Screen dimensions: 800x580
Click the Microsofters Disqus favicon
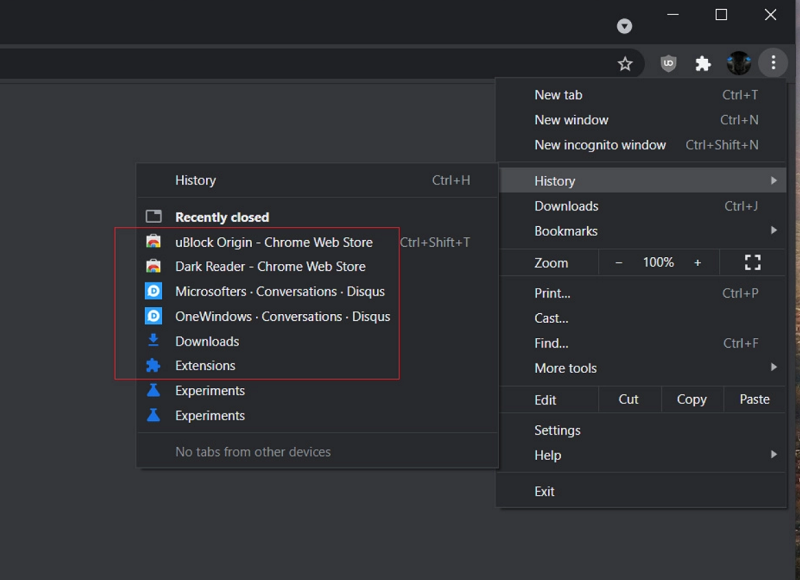click(x=154, y=291)
